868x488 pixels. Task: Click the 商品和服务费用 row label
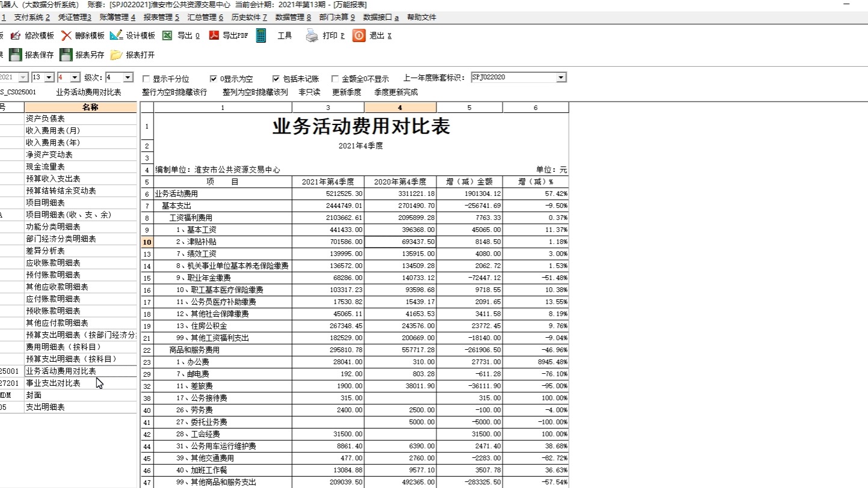pos(223,350)
